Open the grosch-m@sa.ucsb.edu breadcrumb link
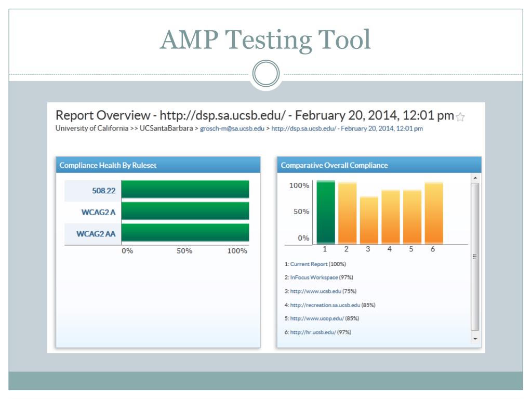532x399 pixels. click(232, 129)
